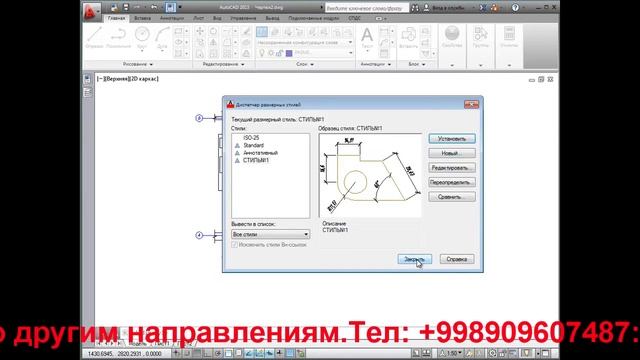Select the Move tool in the Редактирование panel
The height and width of the screenshot is (360, 640).
200,31
